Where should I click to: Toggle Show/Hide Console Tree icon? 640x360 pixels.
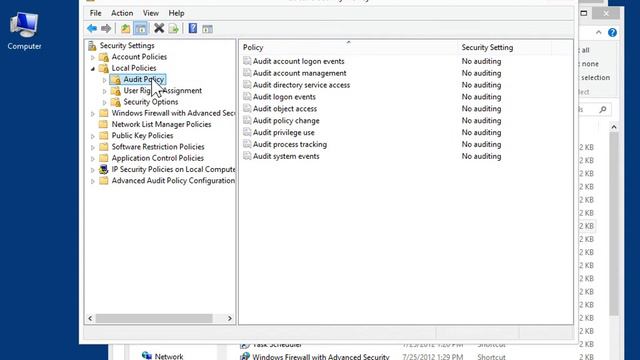(x=140, y=29)
